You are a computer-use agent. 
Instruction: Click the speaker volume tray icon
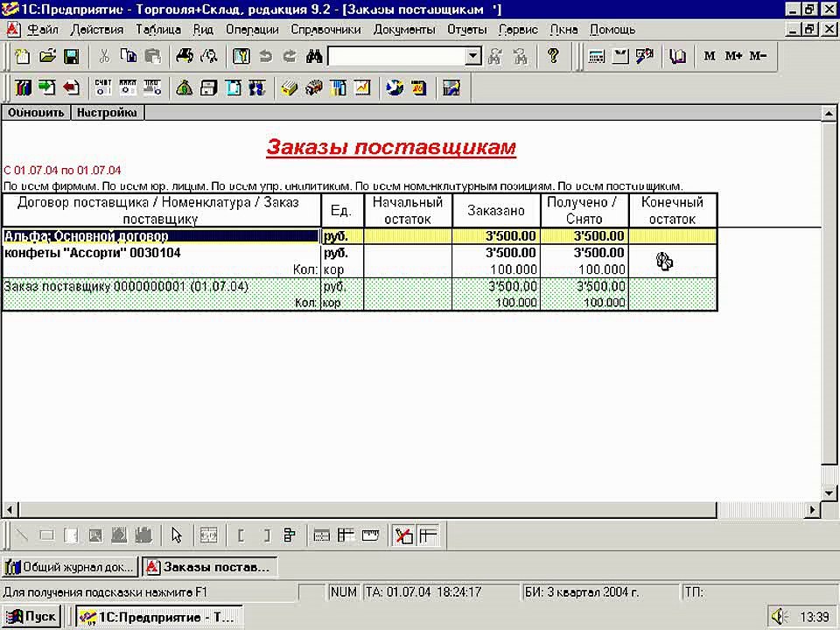pyautogui.click(x=778, y=617)
